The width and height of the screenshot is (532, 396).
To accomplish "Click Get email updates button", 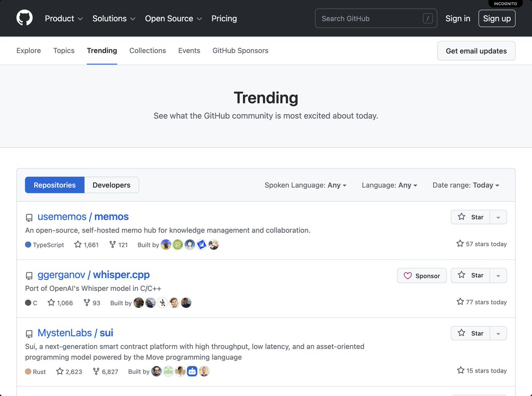I will tap(476, 51).
